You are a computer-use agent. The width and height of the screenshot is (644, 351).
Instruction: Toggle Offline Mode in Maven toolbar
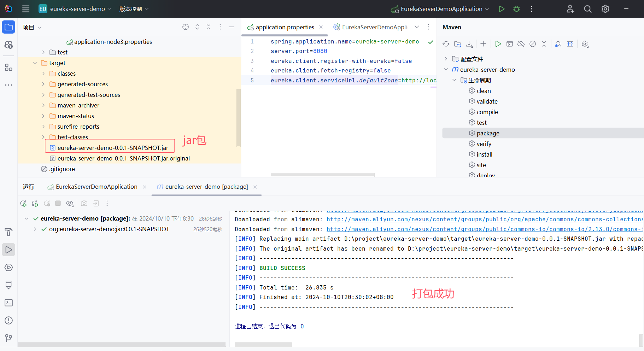[x=521, y=44]
